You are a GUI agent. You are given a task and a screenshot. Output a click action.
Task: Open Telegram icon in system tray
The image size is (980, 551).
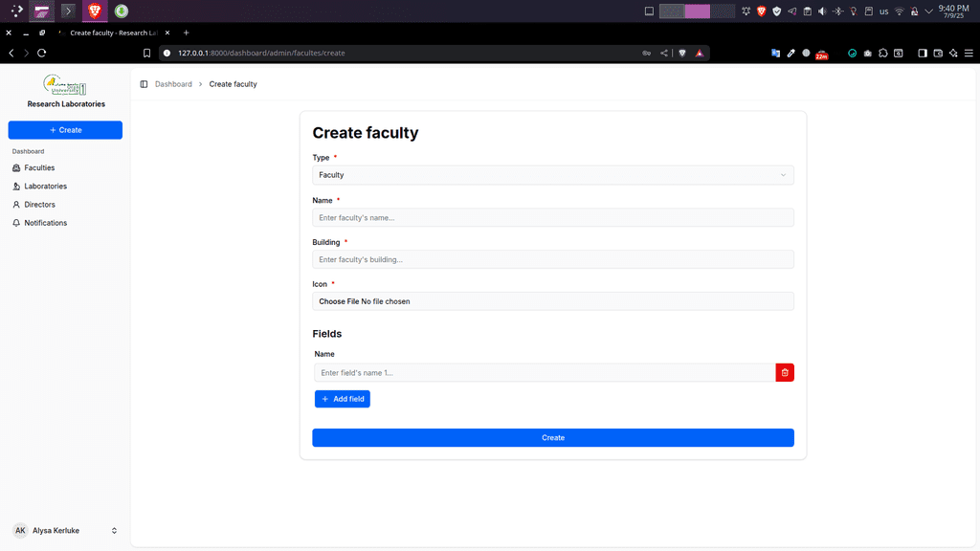pos(791,11)
